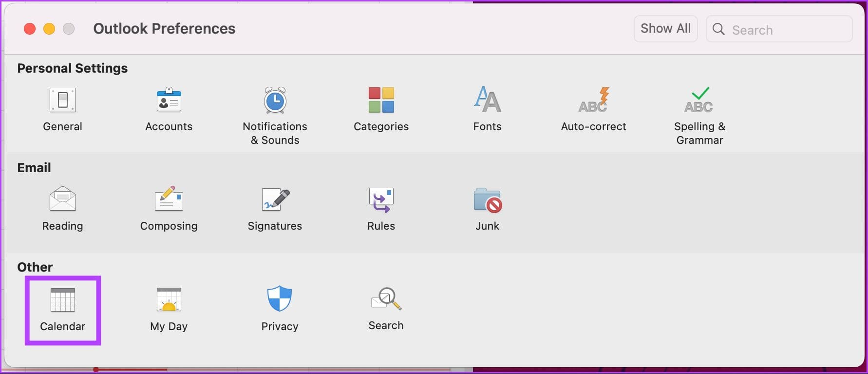Open Auto-correct preferences
The height and width of the screenshot is (374, 868).
[x=593, y=109]
